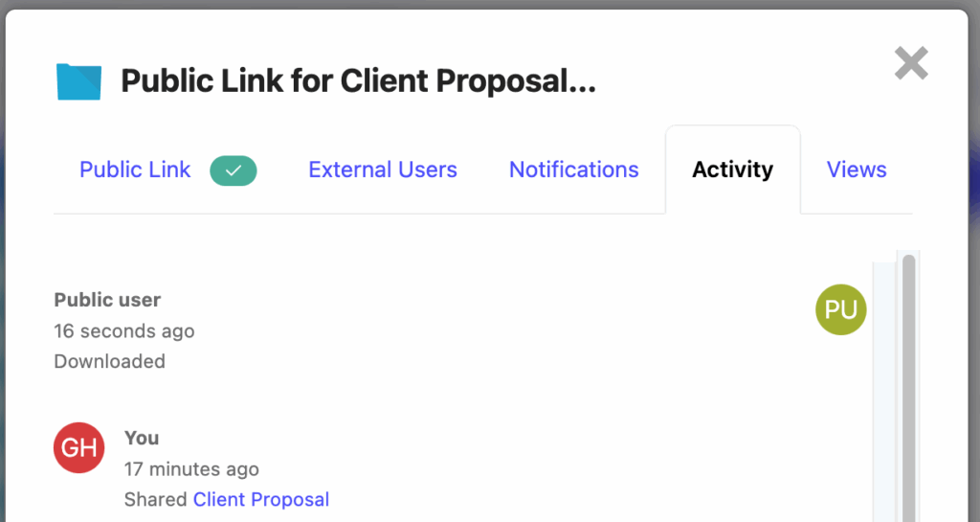Click the red GH avatar
Image resolution: width=980 pixels, height=522 pixels.
(x=78, y=448)
